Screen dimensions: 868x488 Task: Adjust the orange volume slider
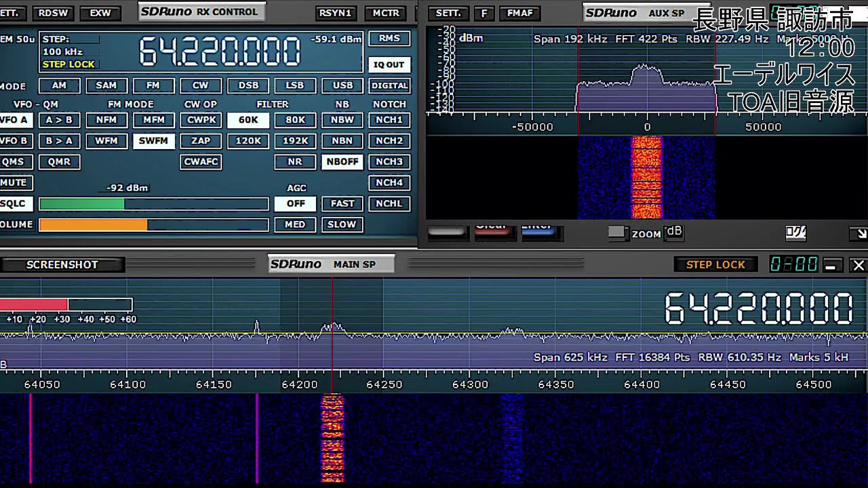[x=154, y=225]
